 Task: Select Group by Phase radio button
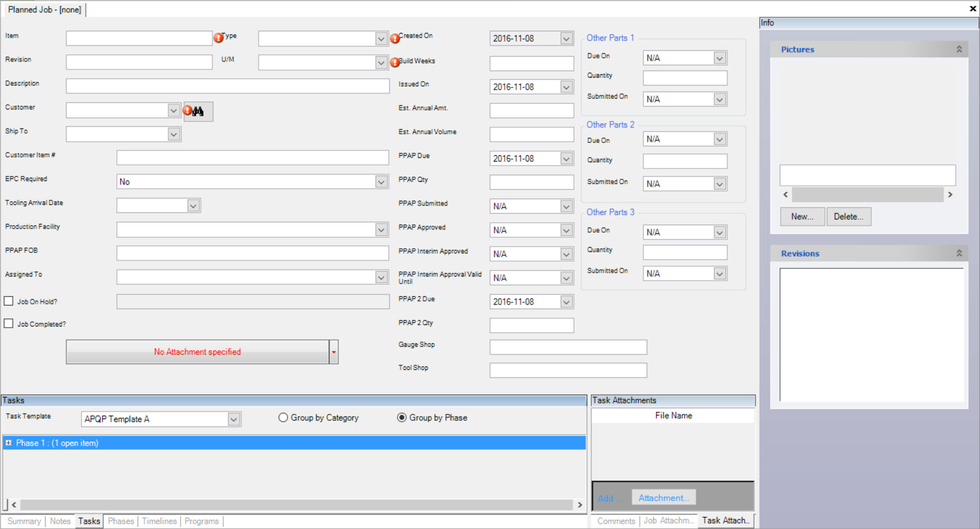pos(401,417)
